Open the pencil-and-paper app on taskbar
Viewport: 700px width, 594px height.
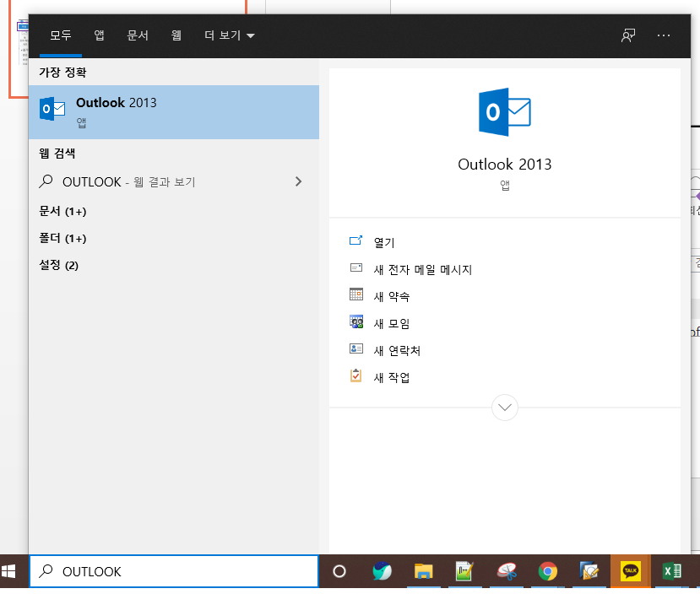pyautogui.click(x=589, y=571)
